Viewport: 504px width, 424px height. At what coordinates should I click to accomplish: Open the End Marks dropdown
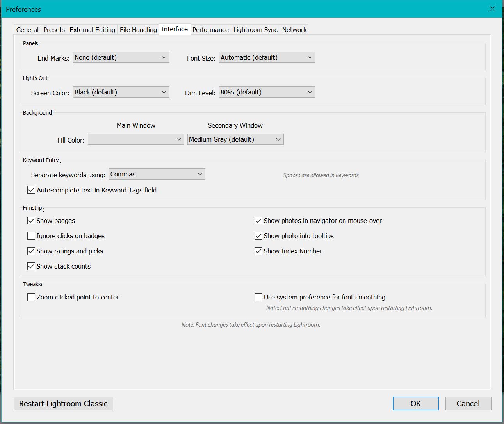click(x=121, y=57)
